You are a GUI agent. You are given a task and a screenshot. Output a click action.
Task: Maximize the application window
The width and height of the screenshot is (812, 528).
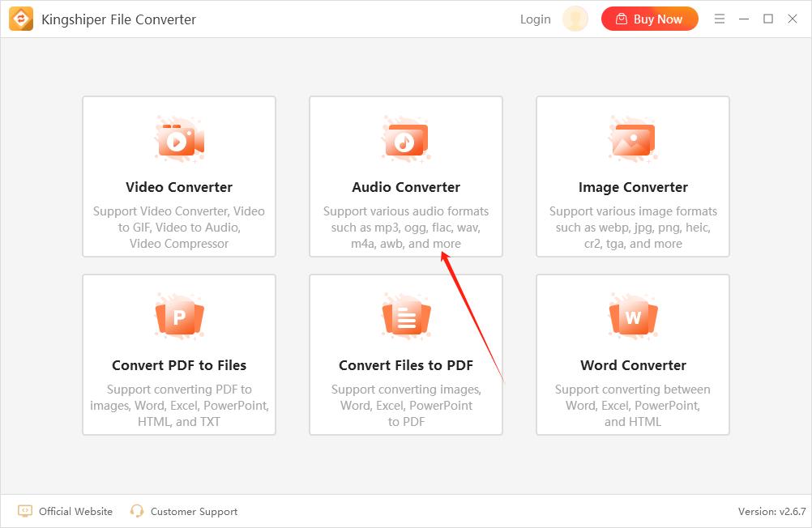point(768,19)
